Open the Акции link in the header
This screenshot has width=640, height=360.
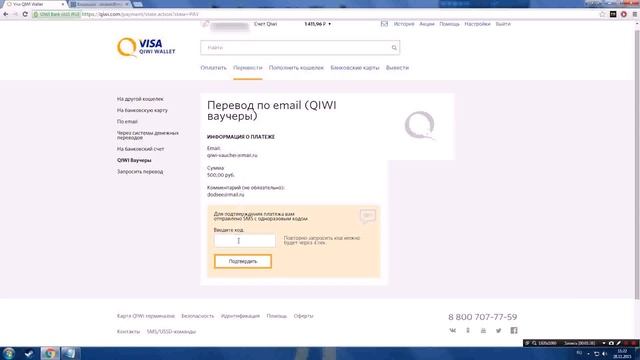pyautogui.click(x=427, y=24)
